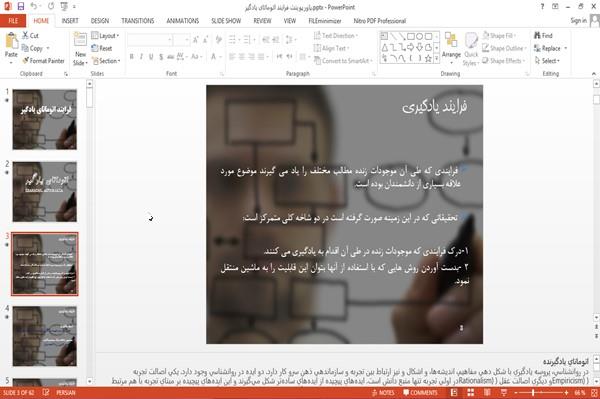The height and width of the screenshot is (399, 600).
Task: Open the REVIEW tab
Action: [262, 21]
